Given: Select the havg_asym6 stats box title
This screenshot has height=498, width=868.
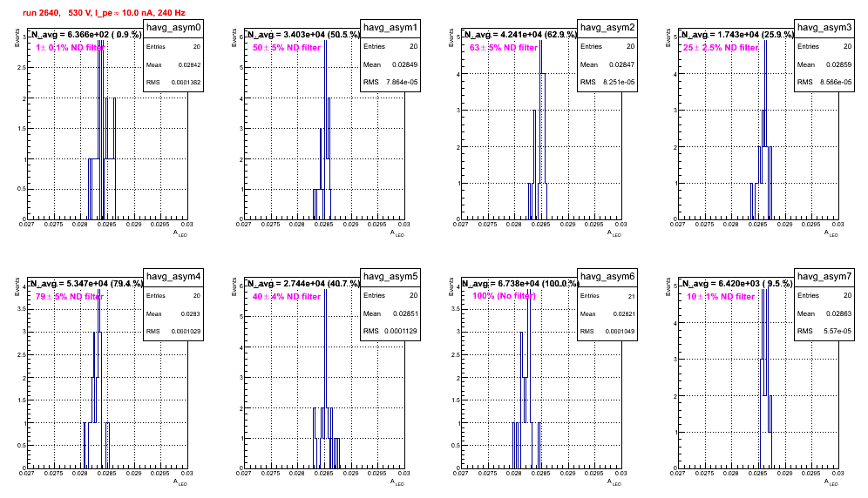Looking at the screenshot, I should (607, 277).
